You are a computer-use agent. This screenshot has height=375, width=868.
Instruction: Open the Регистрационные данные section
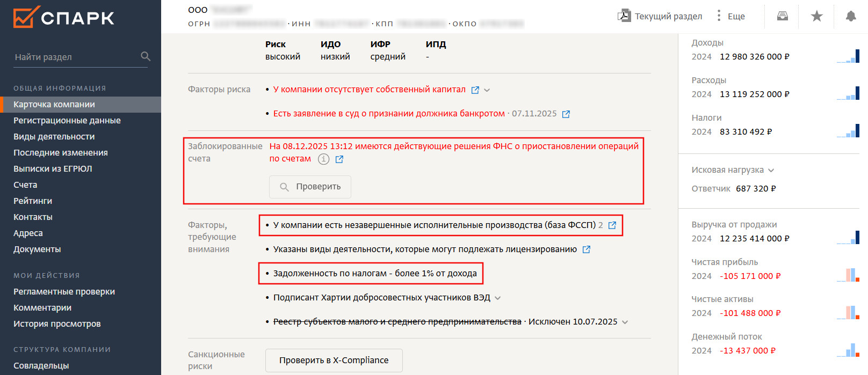click(67, 120)
